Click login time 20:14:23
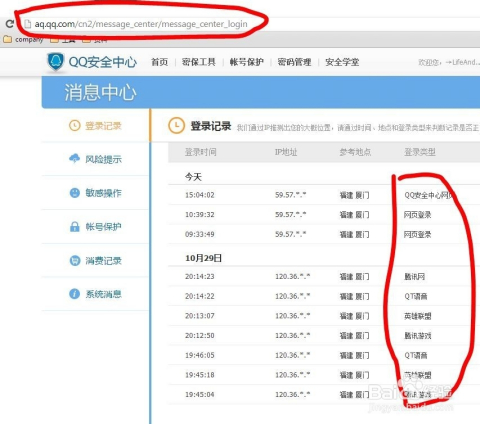The height and width of the screenshot is (424, 480). click(200, 276)
